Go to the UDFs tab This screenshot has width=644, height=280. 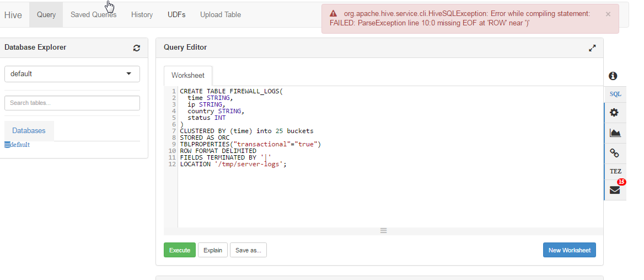point(176,15)
